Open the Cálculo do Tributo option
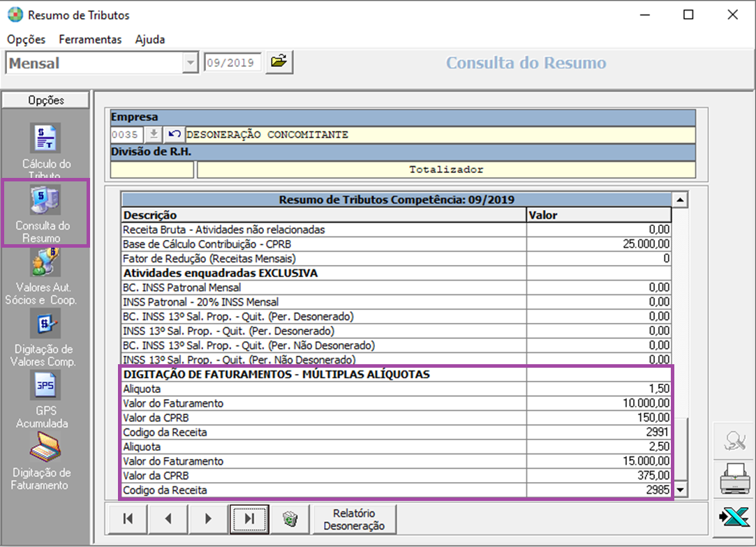The image size is (756, 547). [x=46, y=151]
